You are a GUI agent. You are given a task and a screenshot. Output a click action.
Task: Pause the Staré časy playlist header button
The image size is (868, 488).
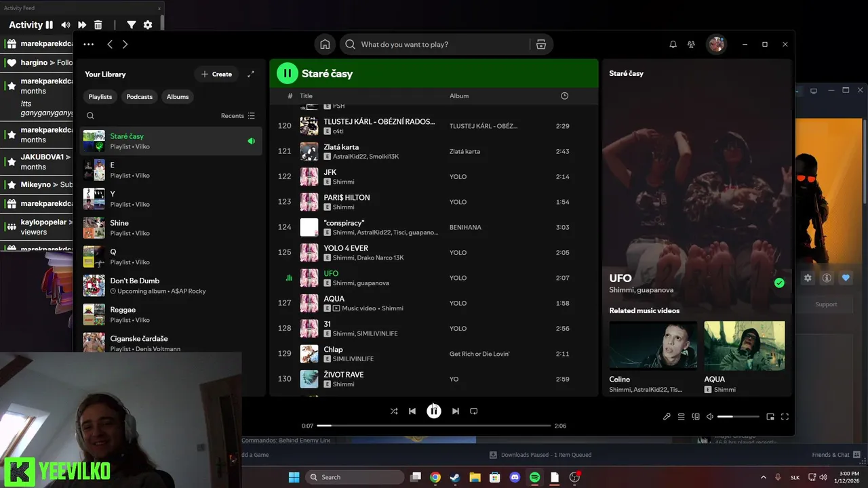tap(287, 73)
